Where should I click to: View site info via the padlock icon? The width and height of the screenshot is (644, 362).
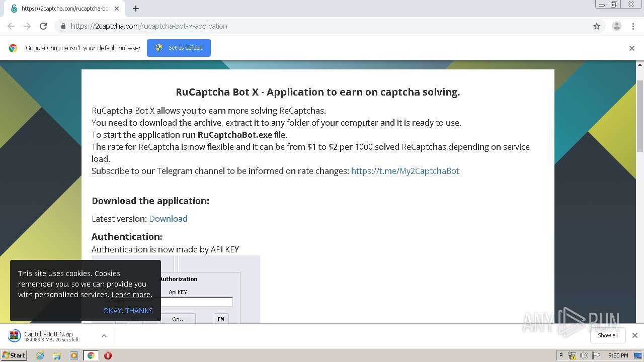[x=63, y=26]
